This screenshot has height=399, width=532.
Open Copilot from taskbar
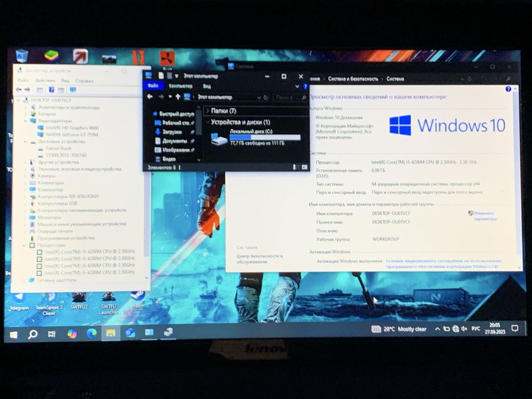point(72,334)
